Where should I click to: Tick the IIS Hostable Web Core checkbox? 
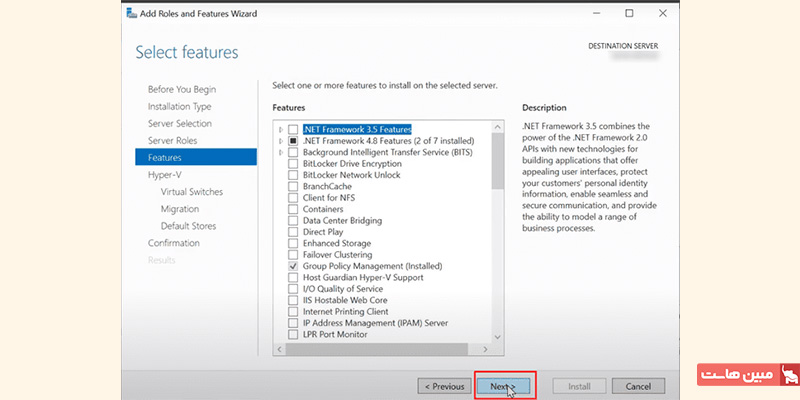tap(293, 301)
